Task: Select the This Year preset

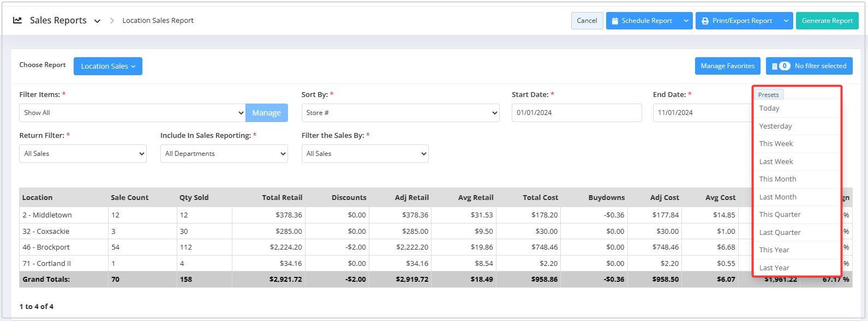Action: (x=796, y=250)
